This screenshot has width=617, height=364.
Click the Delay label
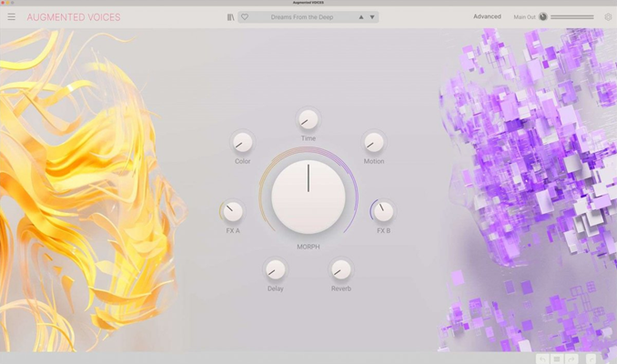[x=276, y=288]
